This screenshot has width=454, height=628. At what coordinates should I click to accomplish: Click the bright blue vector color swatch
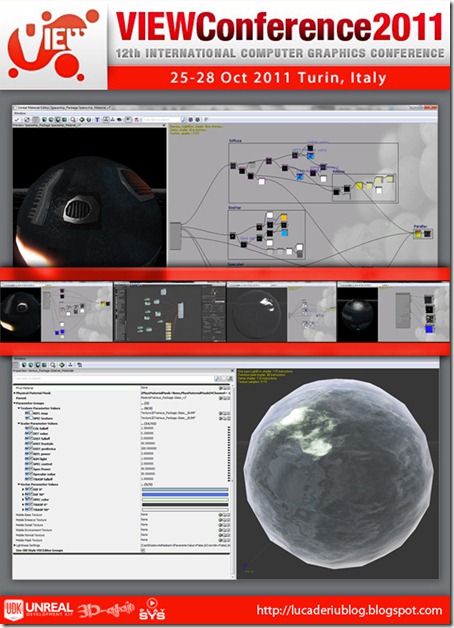click(185, 495)
